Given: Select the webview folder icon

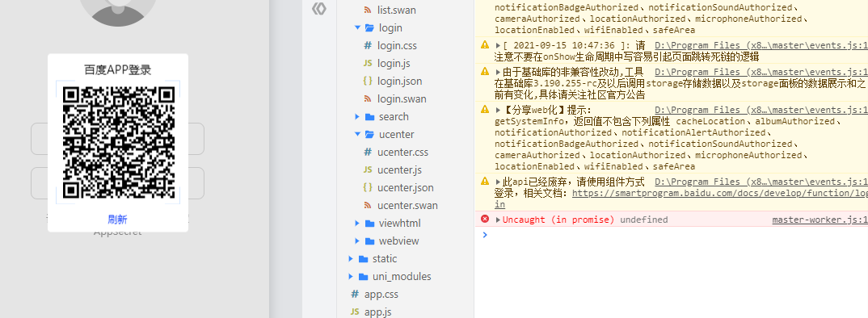Looking at the screenshot, I should pos(370,241).
